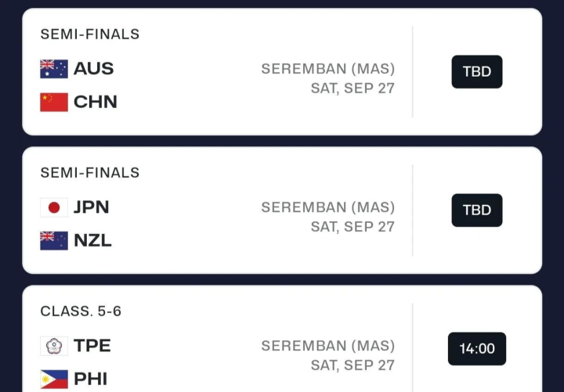Click the PHI team name

coord(90,379)
